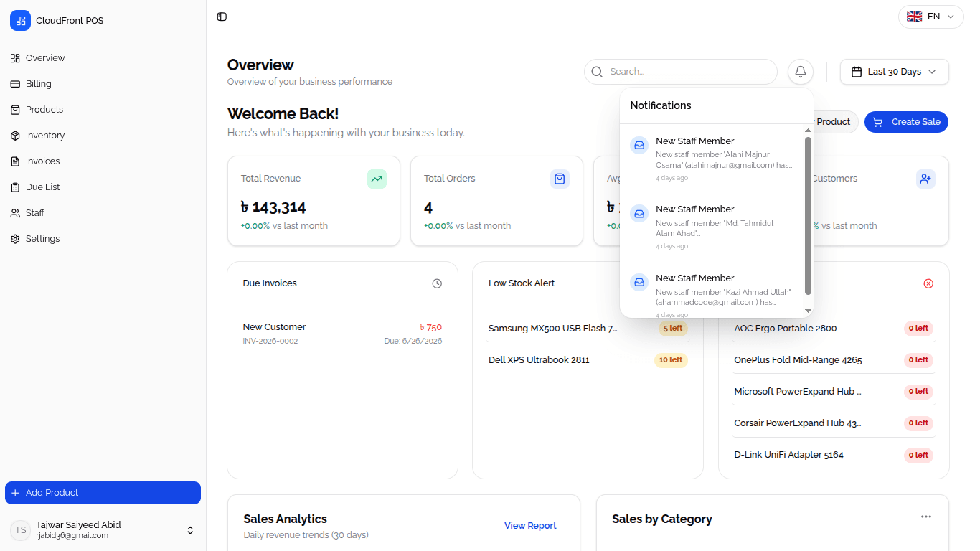Open the Sales by Category more options icon
The image size is (980, 551).
926,517
